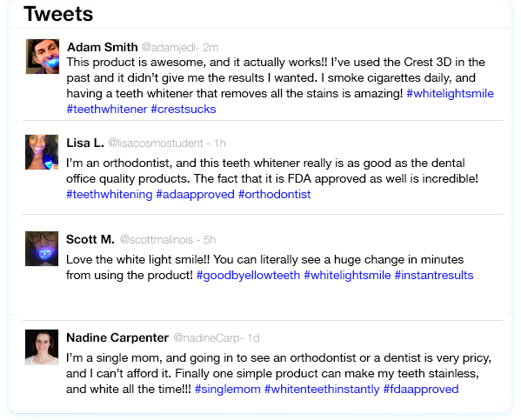Image resolution: width=521 pixels, height=420 pixels.
Task: Click the #fdaapproved hashtag
Action: pos(421,389)
